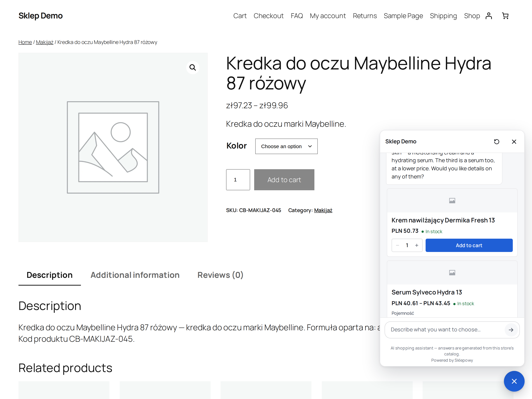This screenshot has width=532, height=399.
Task: Click the main product placeholder image
Action: click(113, 147)
